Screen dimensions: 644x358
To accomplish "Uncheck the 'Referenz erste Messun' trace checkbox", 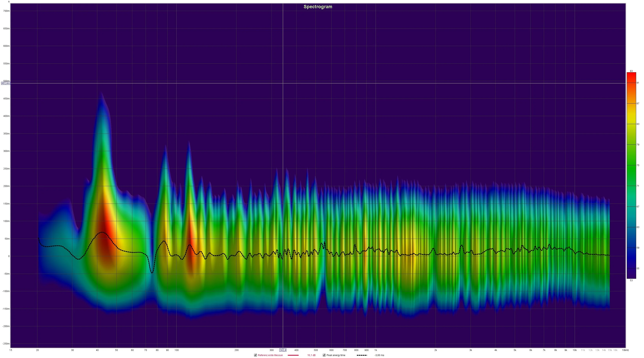I will click(x=255, y=355).
